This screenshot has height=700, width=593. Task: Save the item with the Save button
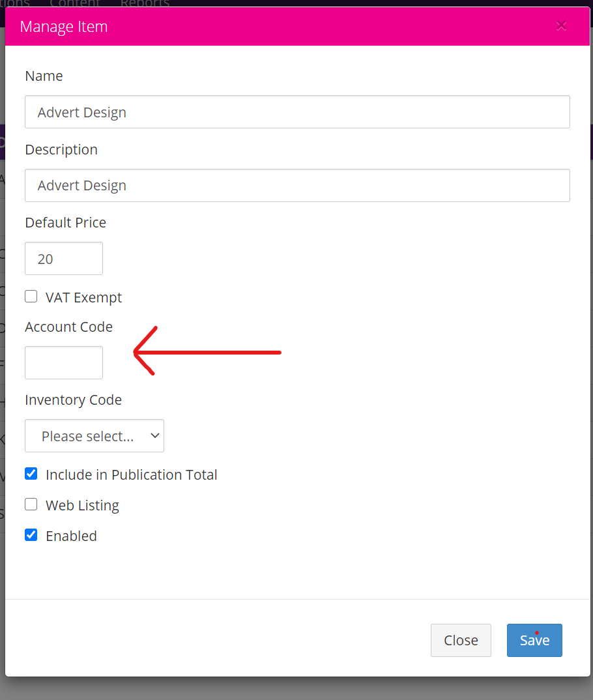(534, 640)
